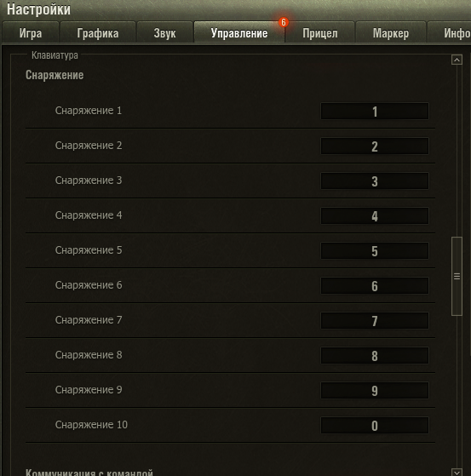Click the red notification badge showing 6

point(284,22)
